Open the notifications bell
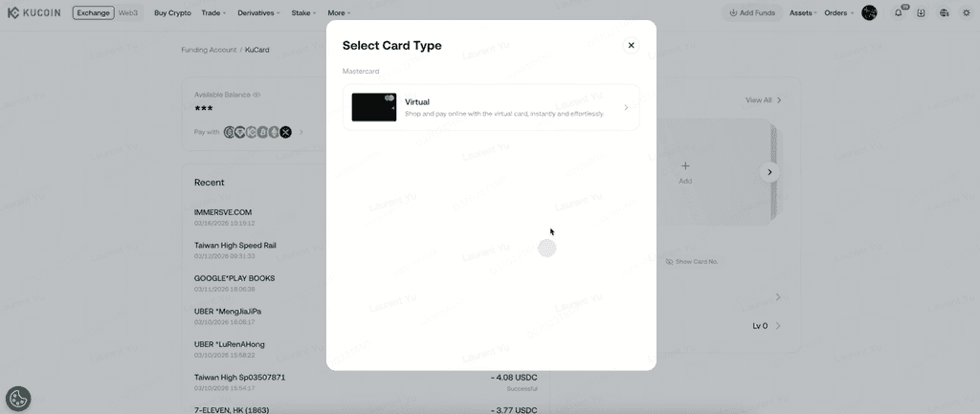This screenshot has width=980, height=414. pyautogui.click(x=899, y=12)
